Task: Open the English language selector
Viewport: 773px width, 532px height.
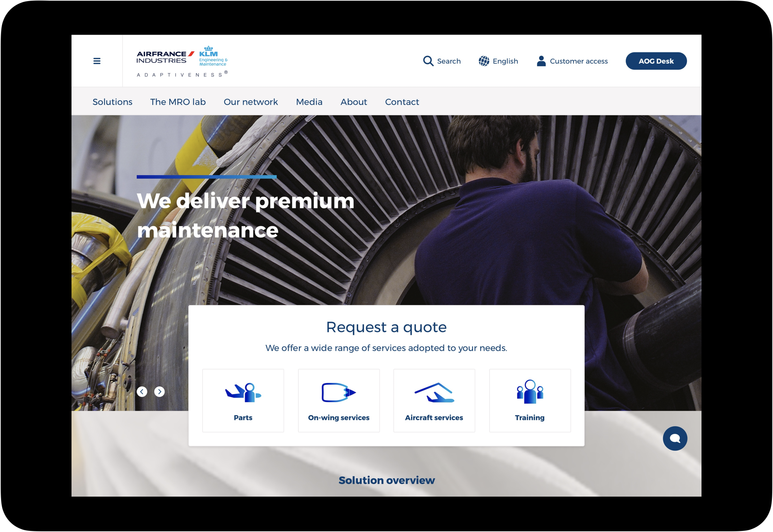Action: tap(505, 61)
